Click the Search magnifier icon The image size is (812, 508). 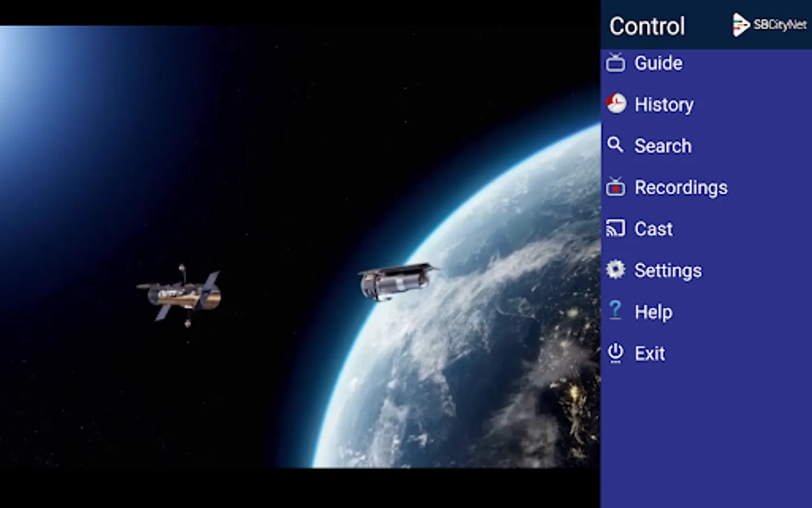click(615, 145)
